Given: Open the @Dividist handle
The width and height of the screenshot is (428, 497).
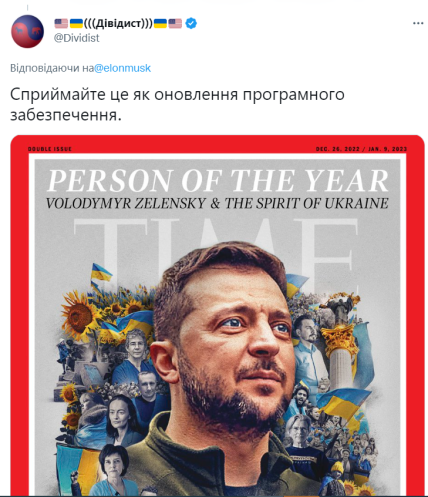Looking at the screenshot, I should (77, 38).
